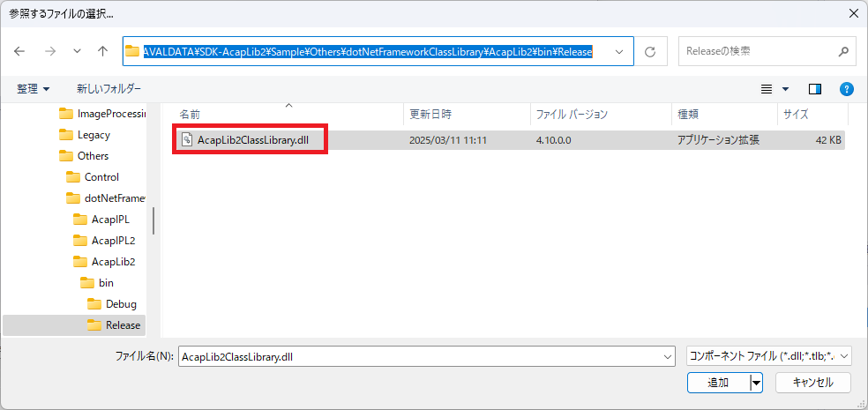
Task: Click the magnifier search icon
Action: (x=843, y=51)
